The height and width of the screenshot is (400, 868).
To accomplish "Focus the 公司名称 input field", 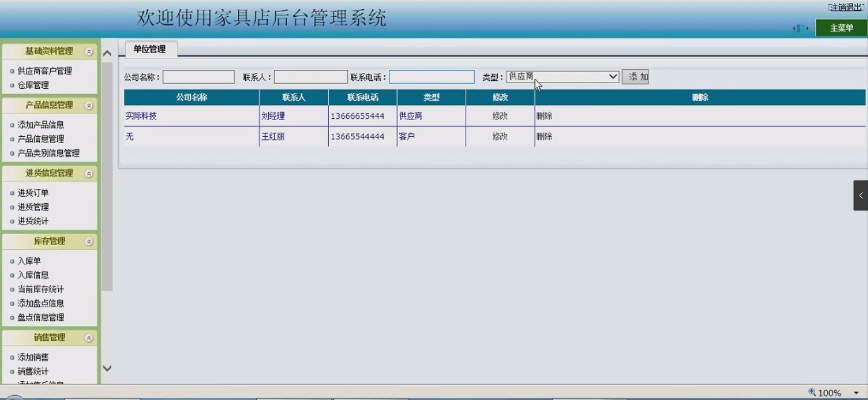I will pyautogui.click(x=199, y=77).
